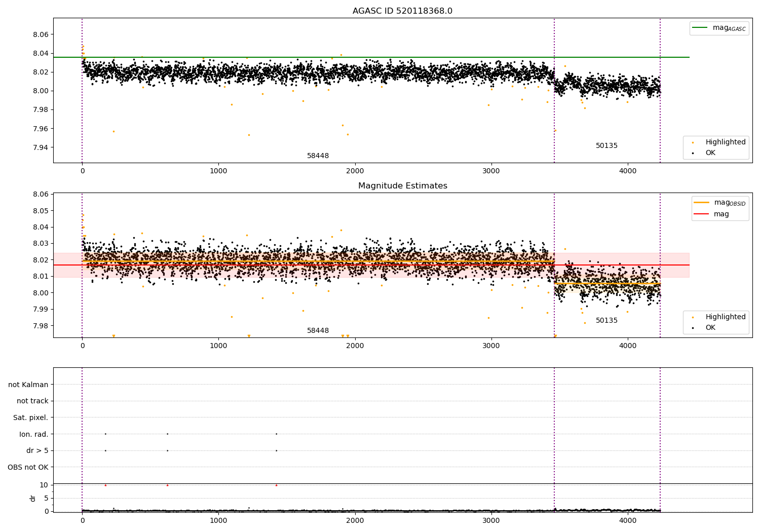
Task: Click the 50135 label in top plot
Action: [x=606, y=146]
